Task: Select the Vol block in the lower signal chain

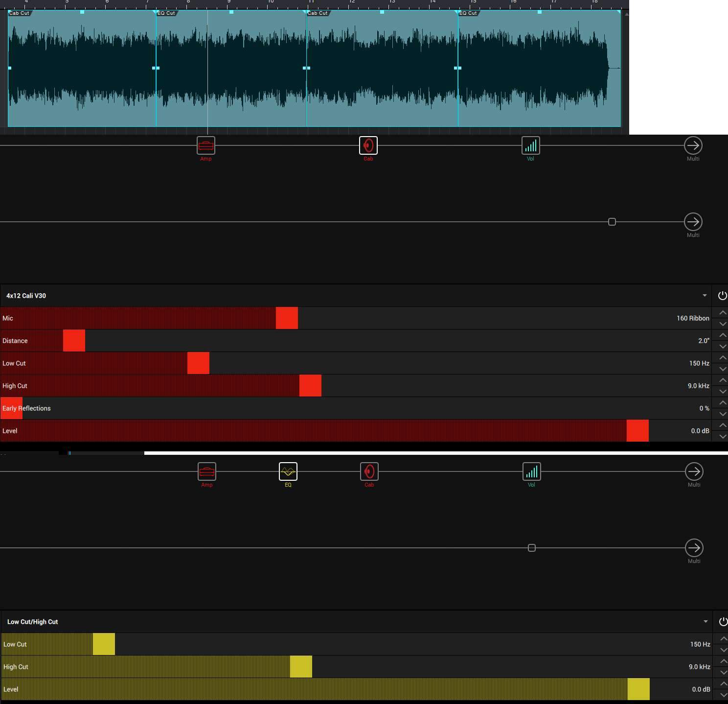Action: (x=532, y=471)
